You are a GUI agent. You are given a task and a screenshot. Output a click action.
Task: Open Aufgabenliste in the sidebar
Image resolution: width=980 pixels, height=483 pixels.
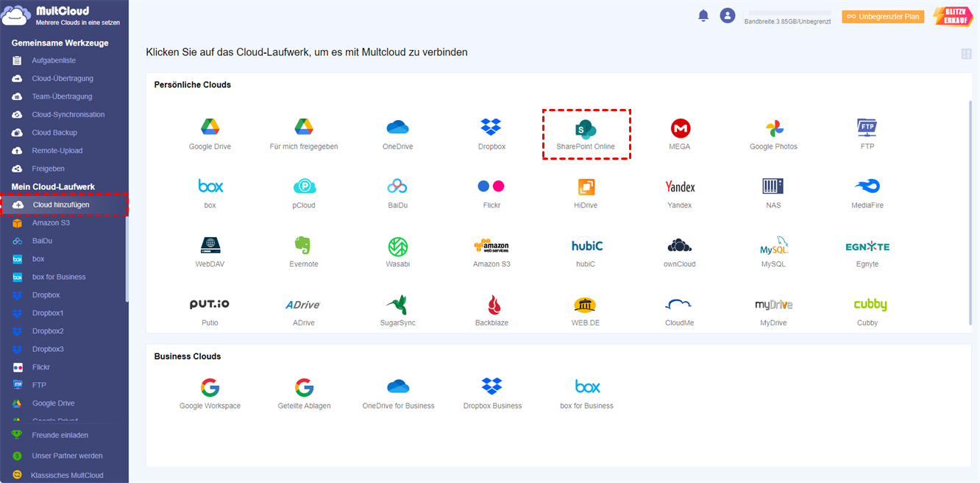coord(54,60)
